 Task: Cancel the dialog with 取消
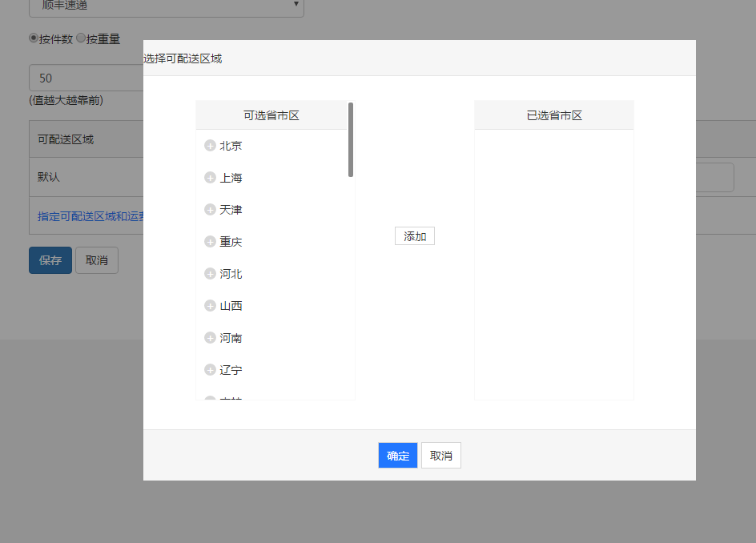click(440, 455)
